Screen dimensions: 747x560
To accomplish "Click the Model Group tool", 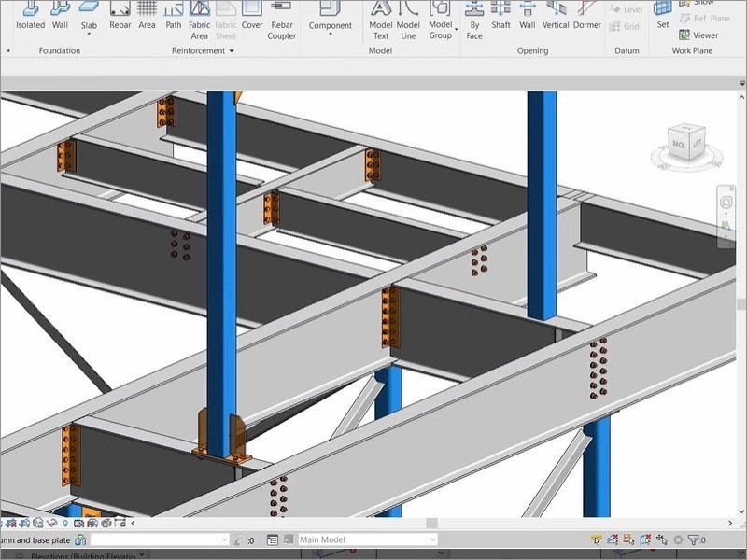I will point(440,21).
